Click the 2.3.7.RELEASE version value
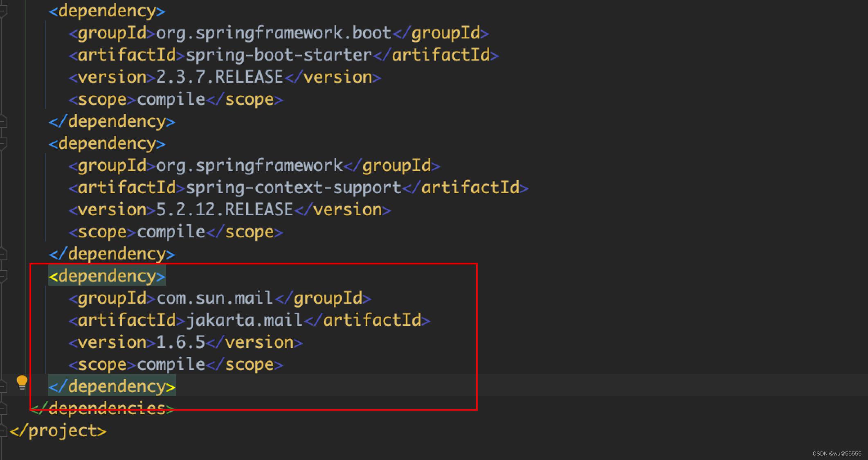 [x=220, y=77]
